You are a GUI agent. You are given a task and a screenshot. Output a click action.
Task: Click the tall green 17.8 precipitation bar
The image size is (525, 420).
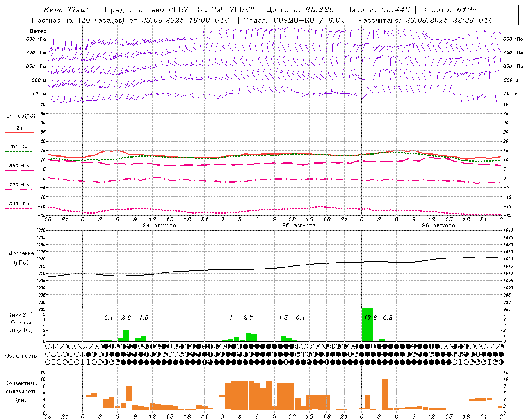(x=367, y=325)
